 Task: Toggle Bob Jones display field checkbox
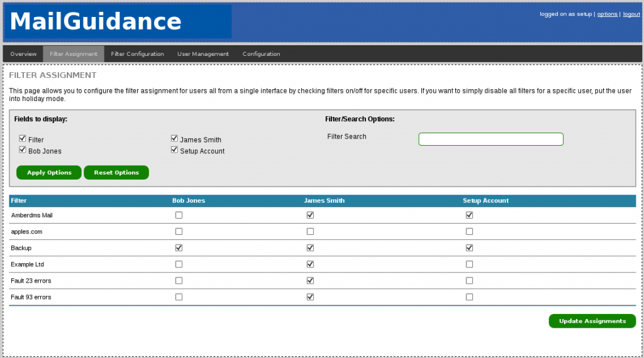(x=23, y=150)
